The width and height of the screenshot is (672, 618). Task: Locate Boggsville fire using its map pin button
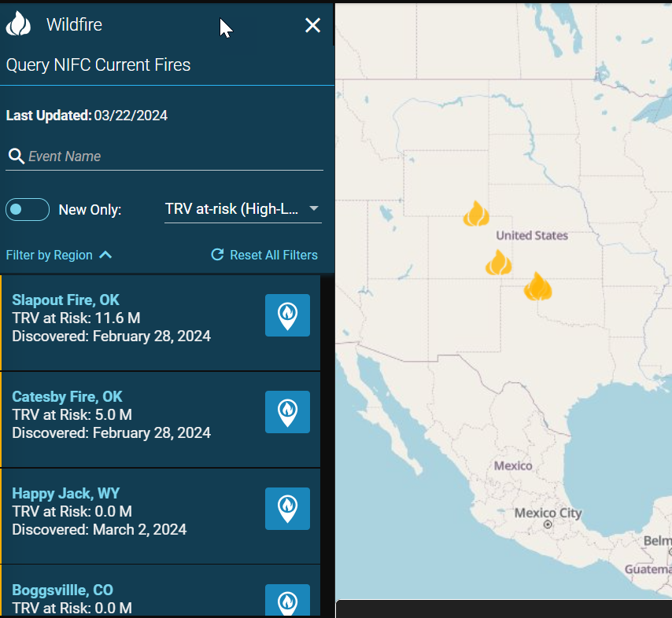tap(287, 601)
